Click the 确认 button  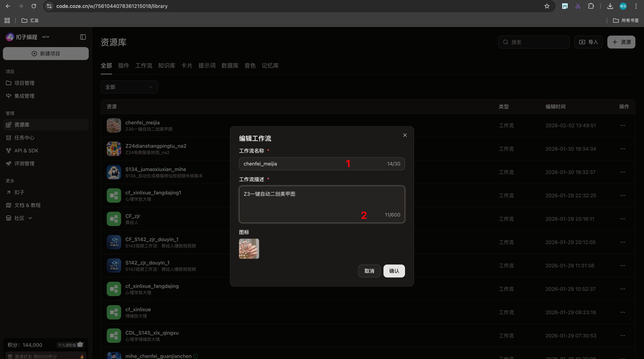click(394, 271)
